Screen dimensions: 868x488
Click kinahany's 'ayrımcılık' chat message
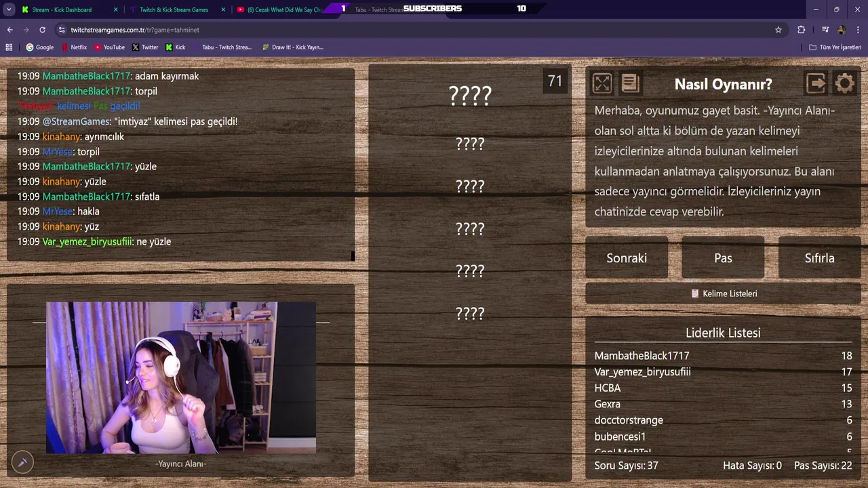(71, 136)
